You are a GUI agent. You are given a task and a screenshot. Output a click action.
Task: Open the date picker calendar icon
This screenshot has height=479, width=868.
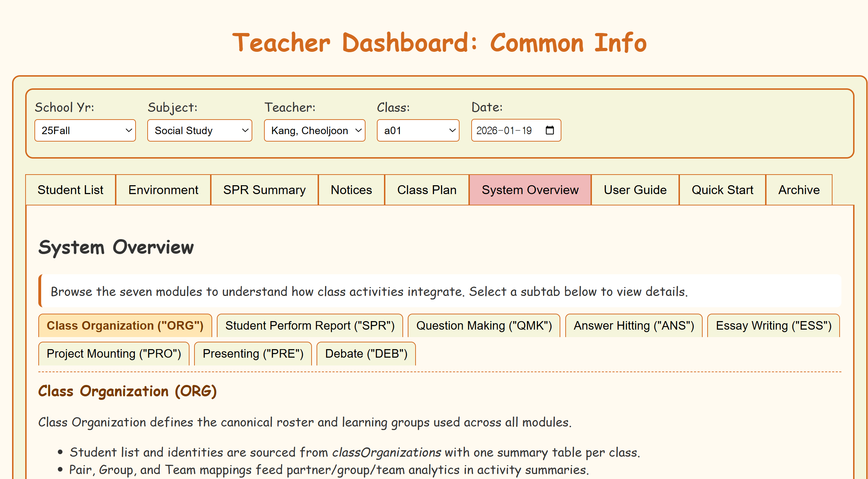click(549, 130)
